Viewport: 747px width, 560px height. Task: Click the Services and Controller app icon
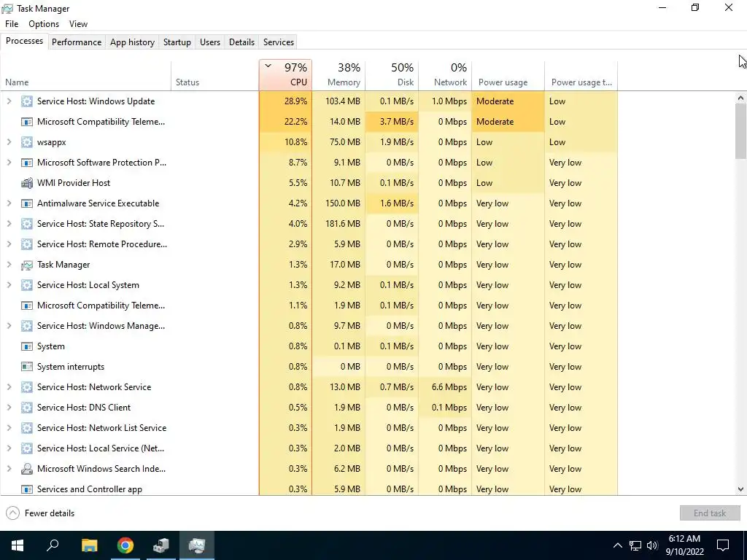click(x=27, y=489)
